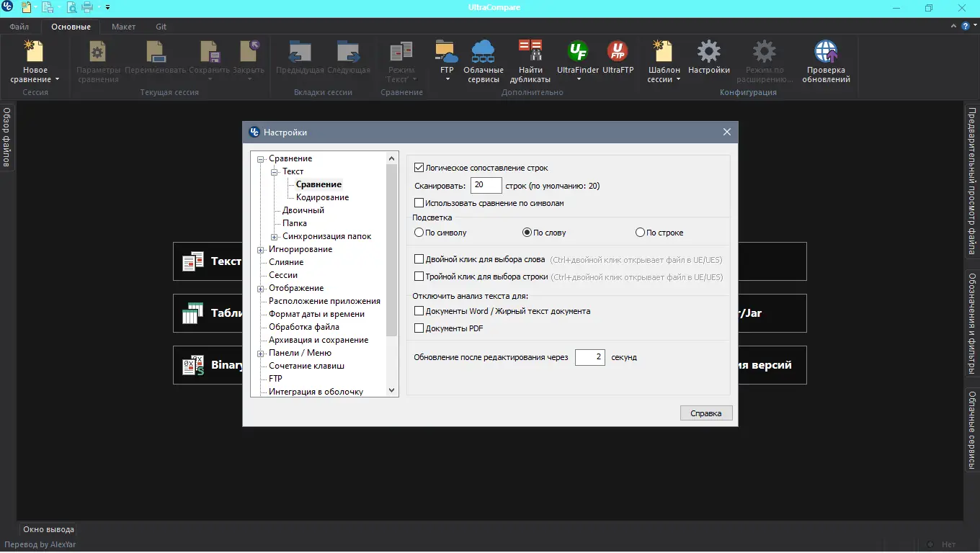Switch to the Git ribbon tab

[x=161, y=27]
